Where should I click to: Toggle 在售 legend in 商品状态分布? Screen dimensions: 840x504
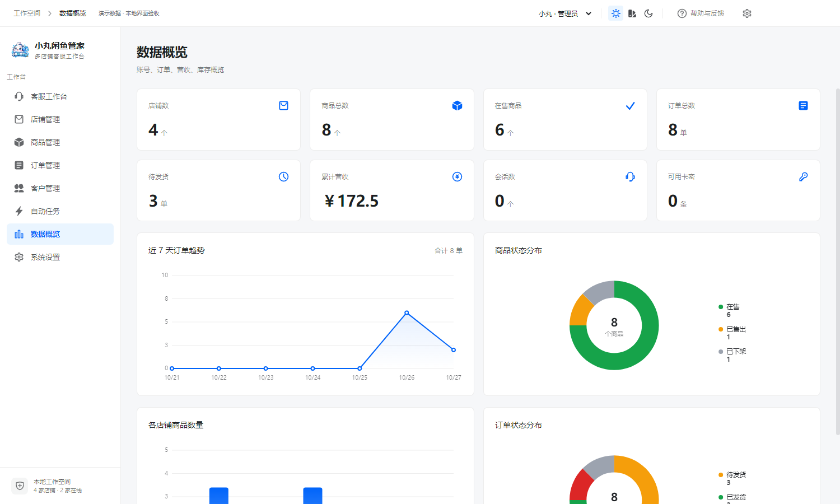pyautogui.click(x=729, y=310)
